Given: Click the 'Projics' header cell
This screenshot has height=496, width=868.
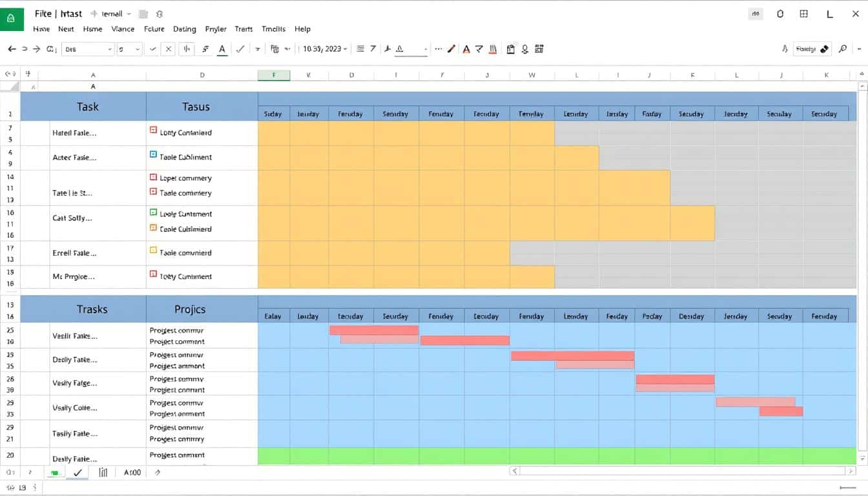Looking at the screenshot, I should tap(202, 309).
